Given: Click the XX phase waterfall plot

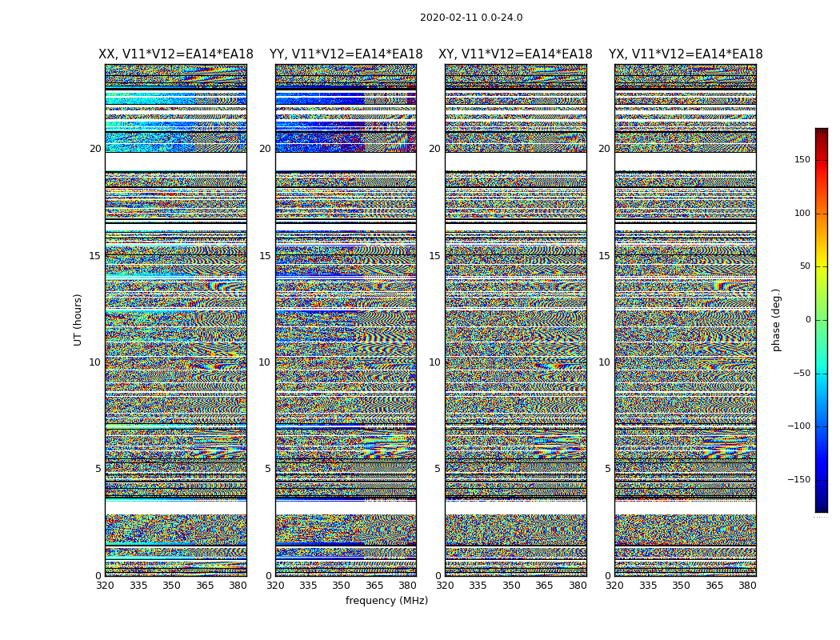Looking at the screenshot, I should 176,320.
